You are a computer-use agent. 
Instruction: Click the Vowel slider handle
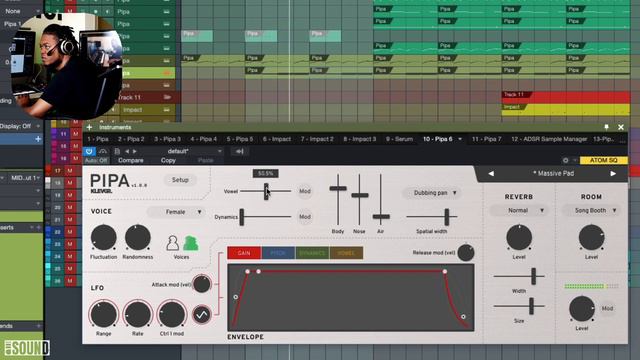[266, 191]
